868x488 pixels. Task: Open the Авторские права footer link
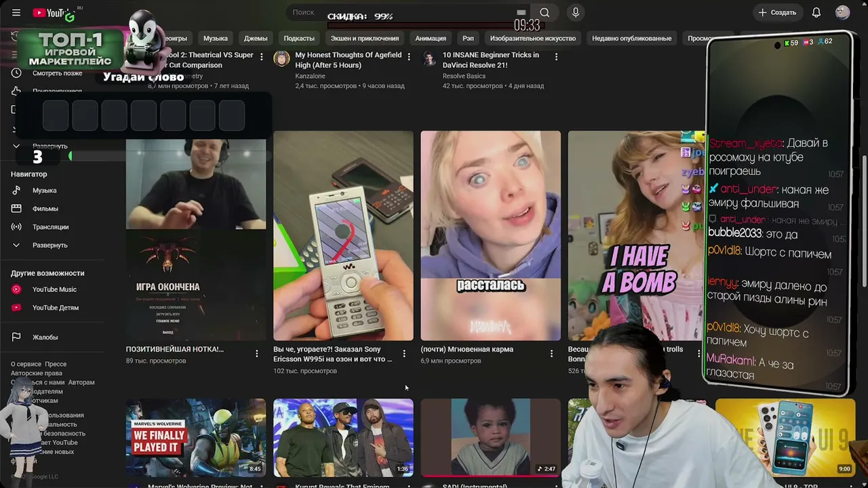[x=37, y=373]
